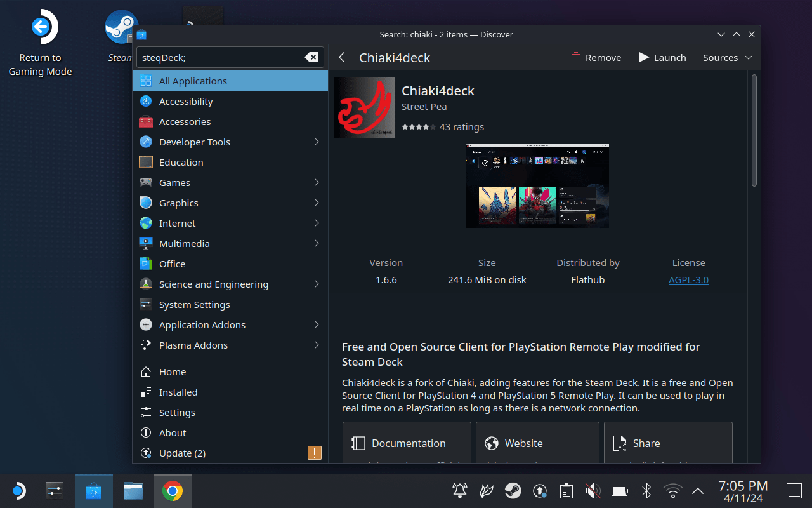
Task: Launch Chiaki4deck application
Action: 662,58
